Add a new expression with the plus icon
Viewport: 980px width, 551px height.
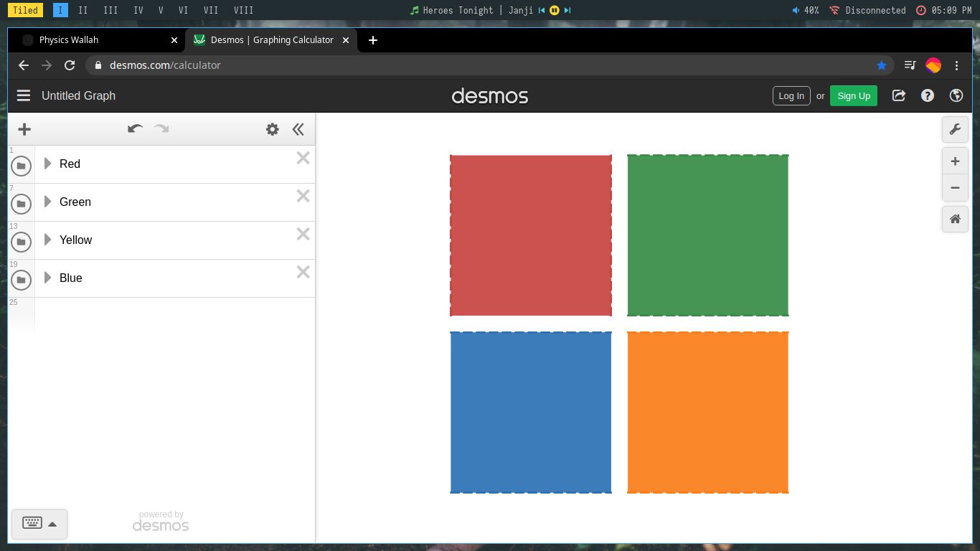click(x=24, y=129)
